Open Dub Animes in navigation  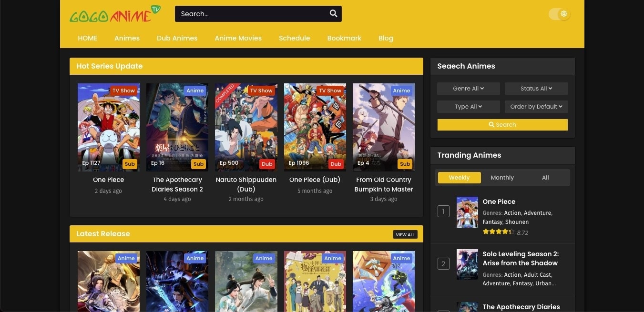coord(177,38)
